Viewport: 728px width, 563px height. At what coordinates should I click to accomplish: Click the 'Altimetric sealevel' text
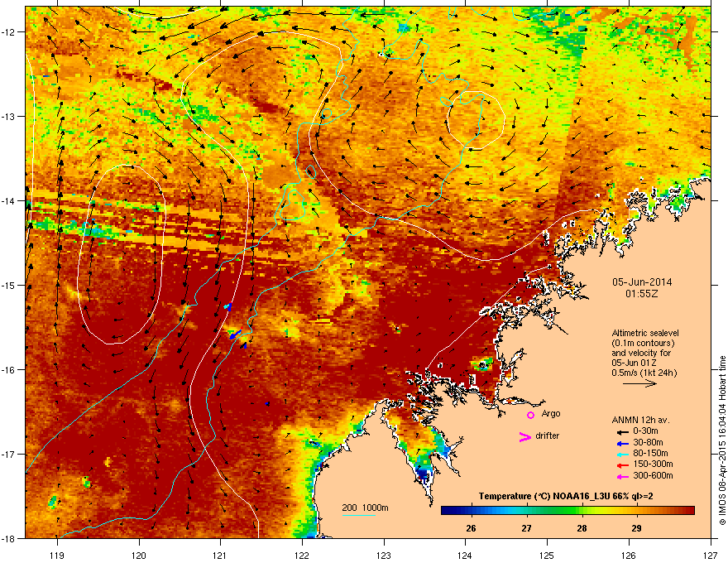(x=645, y=333)
